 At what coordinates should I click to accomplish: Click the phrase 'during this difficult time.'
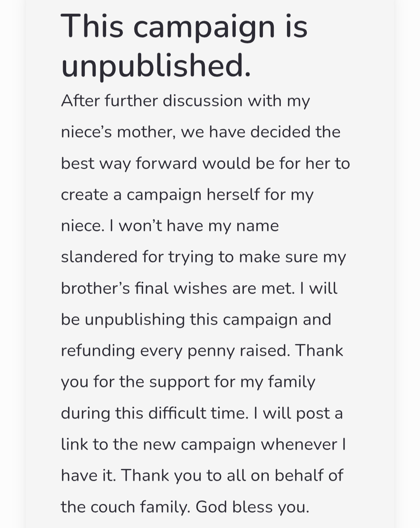pyautogui.click(x=155, y=413)
